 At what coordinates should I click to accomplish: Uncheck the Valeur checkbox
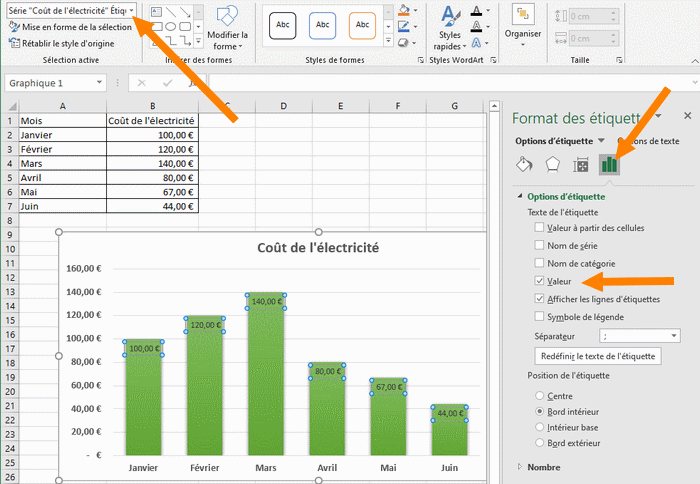pyautogui.click(x=541, y=282)
